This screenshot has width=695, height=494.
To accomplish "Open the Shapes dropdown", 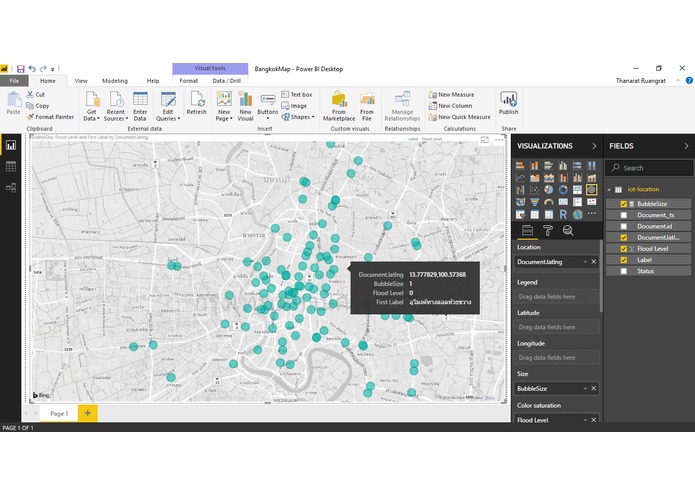I will [298, 117].
